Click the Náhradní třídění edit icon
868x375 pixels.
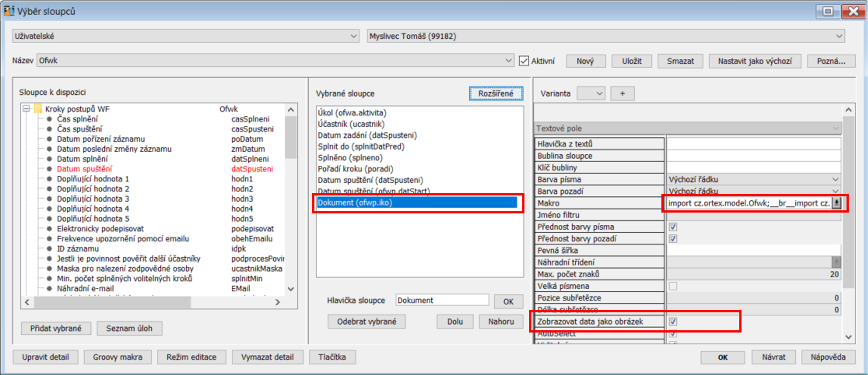coord(835,263)
